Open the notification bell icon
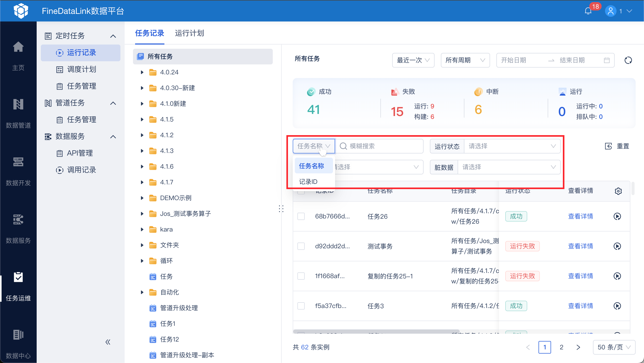Viewport: 644px width, 363px height. (588, 11)
